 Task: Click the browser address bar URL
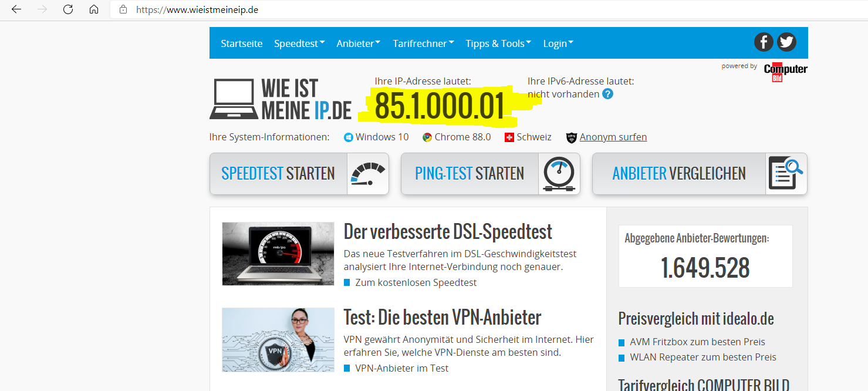coord(197,9)
